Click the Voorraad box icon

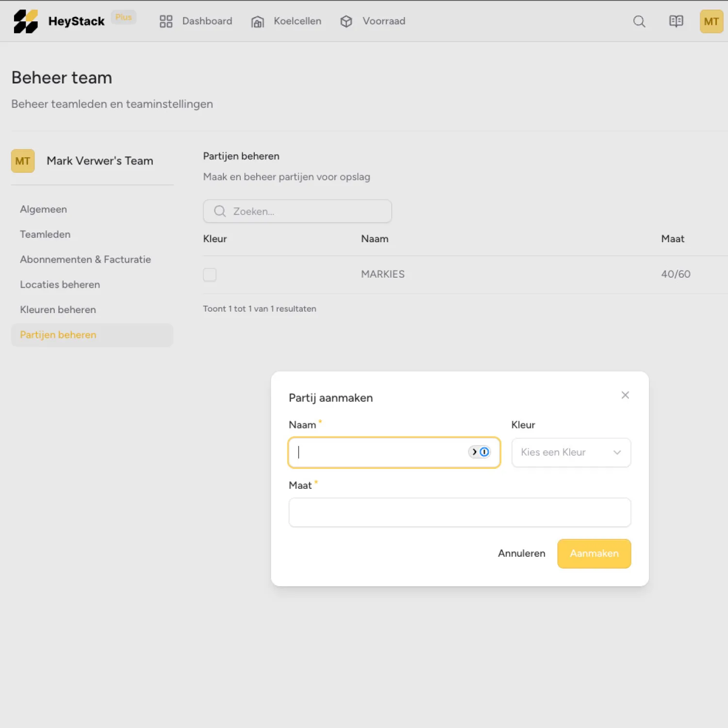346,21
